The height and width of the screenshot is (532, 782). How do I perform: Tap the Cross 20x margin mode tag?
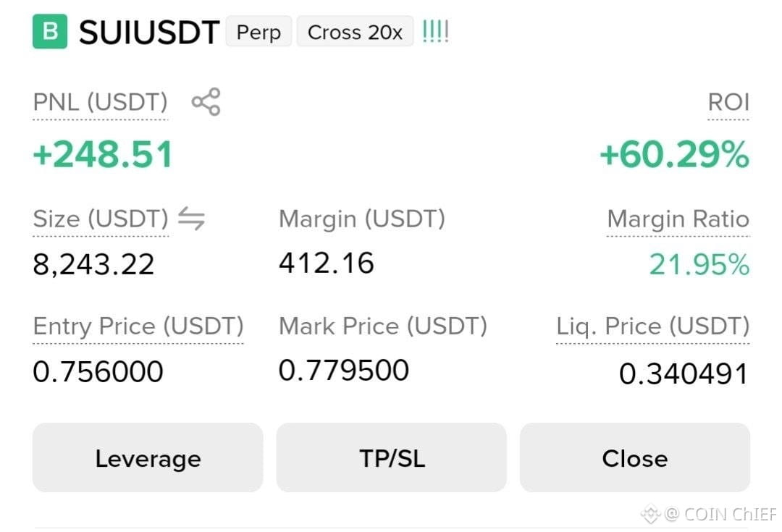click(355, 31)
